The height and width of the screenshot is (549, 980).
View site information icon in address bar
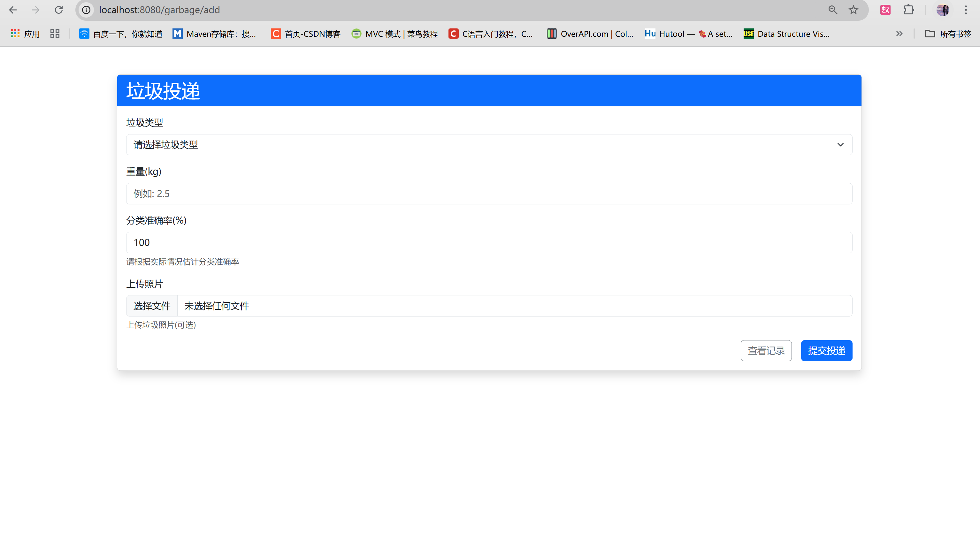pyautogui.click(x=86, y=10)
